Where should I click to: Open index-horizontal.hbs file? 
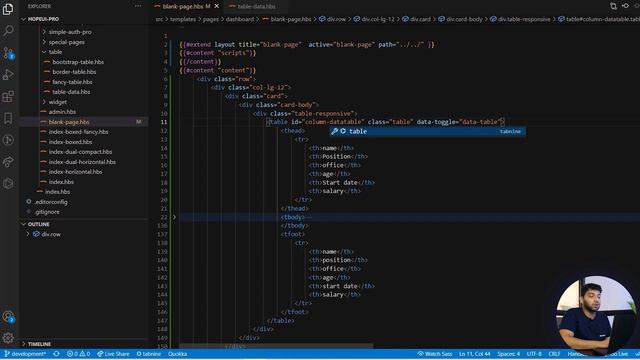pyautogui.click(x=75, y=172)
